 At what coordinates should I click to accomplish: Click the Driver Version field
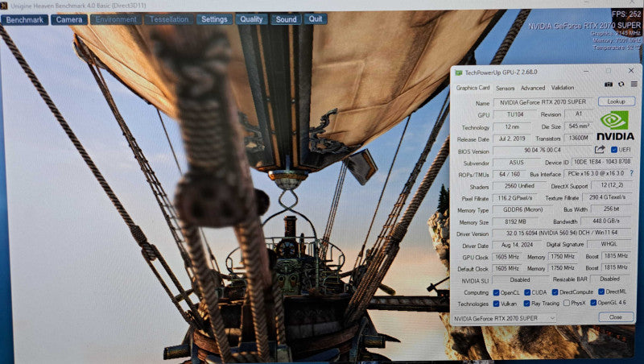point(561,233)
